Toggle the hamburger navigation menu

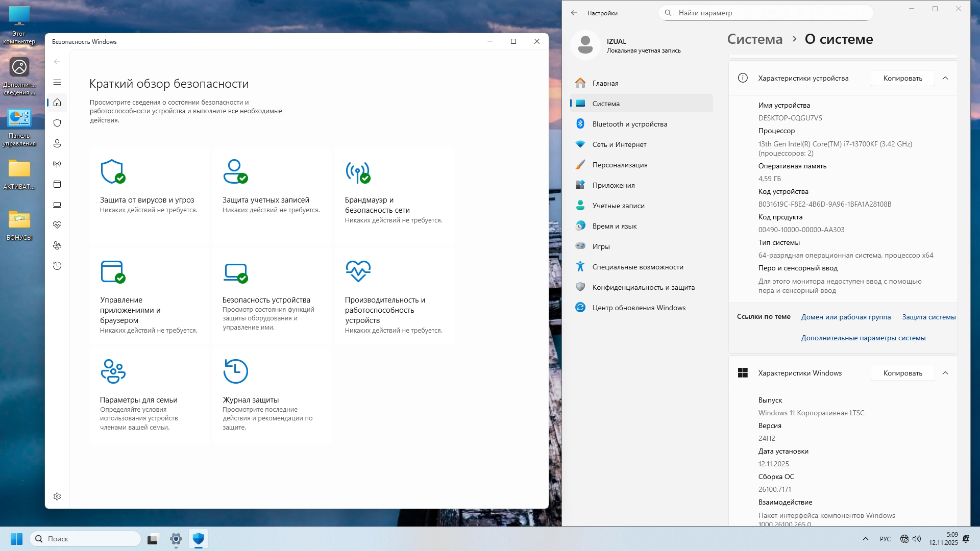point(57,82)
